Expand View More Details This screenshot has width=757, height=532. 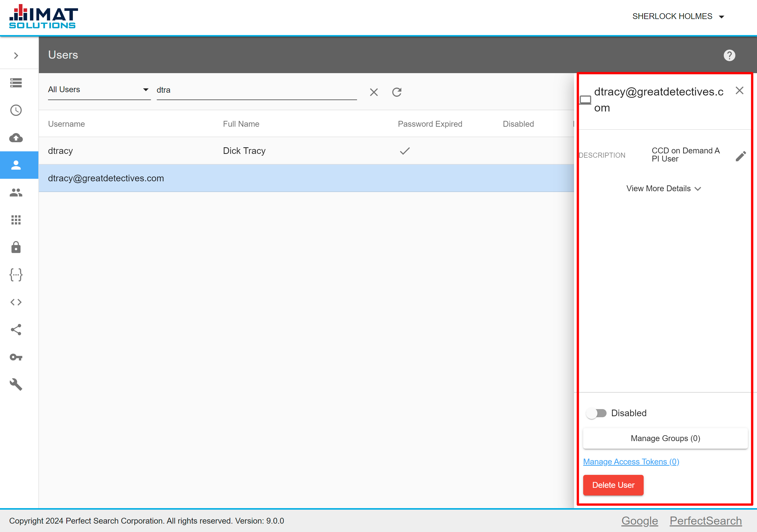[663, 189]
